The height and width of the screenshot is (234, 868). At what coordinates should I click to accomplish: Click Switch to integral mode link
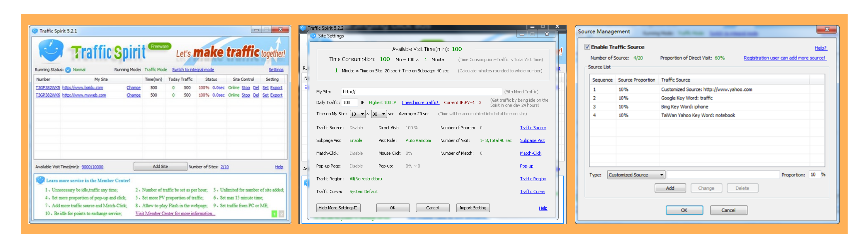193,70
